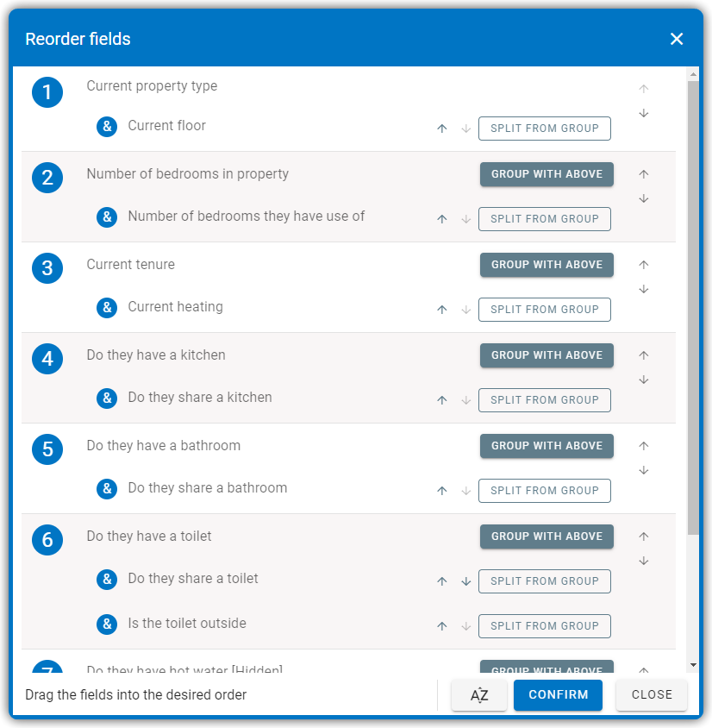Split 'Current floor' from its group

coord(545,129)
